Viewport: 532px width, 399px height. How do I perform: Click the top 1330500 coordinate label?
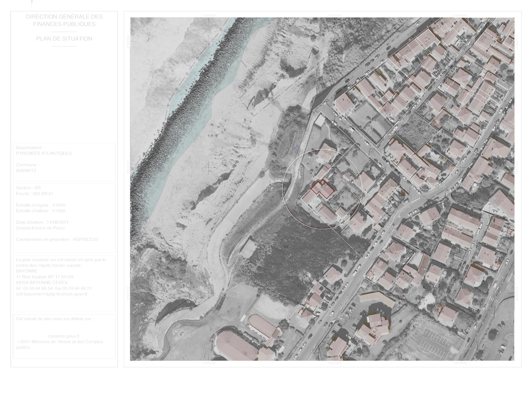[334, 16]
